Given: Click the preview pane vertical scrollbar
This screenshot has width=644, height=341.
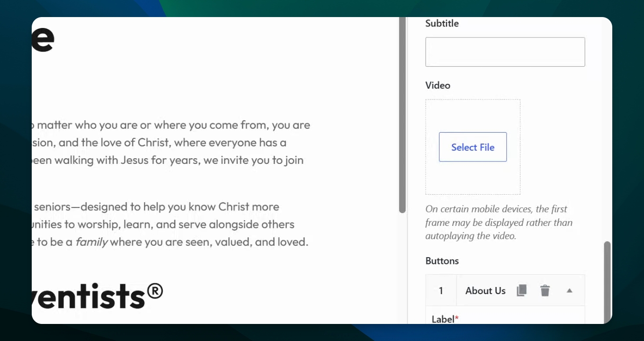Looking at the screenshot, I should pos(402,115).
